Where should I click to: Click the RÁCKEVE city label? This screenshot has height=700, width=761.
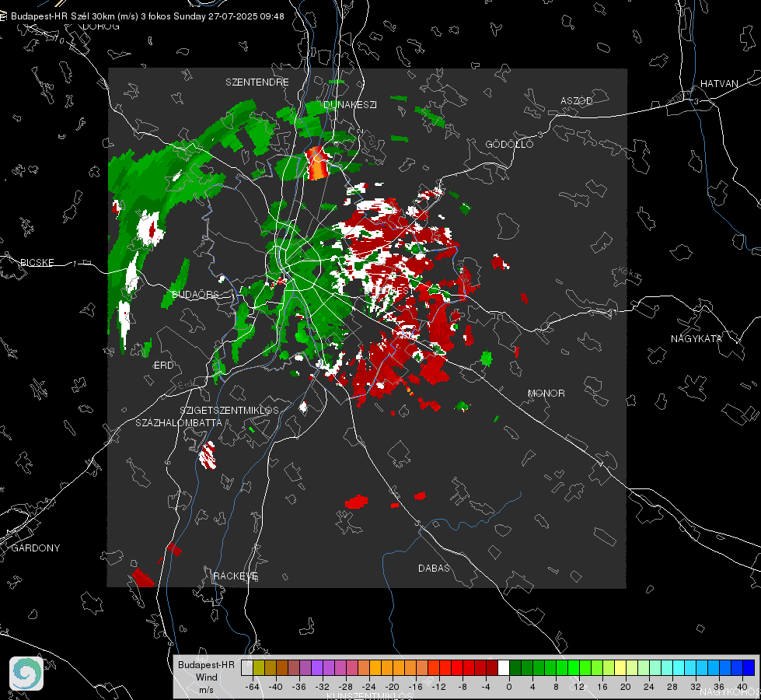coord(236,576)
